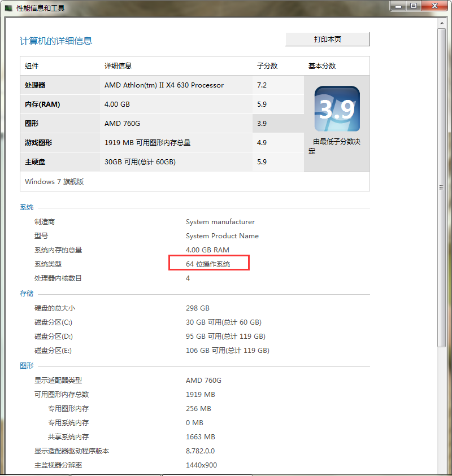452x476 pixels.
Task: Click the 组件 column header
Action: coord(32,66)
